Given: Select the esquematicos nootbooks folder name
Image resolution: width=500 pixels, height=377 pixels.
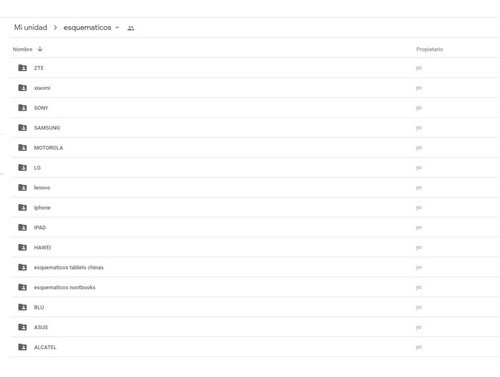Looking at the screenshot, I should (x=65, y=287).
